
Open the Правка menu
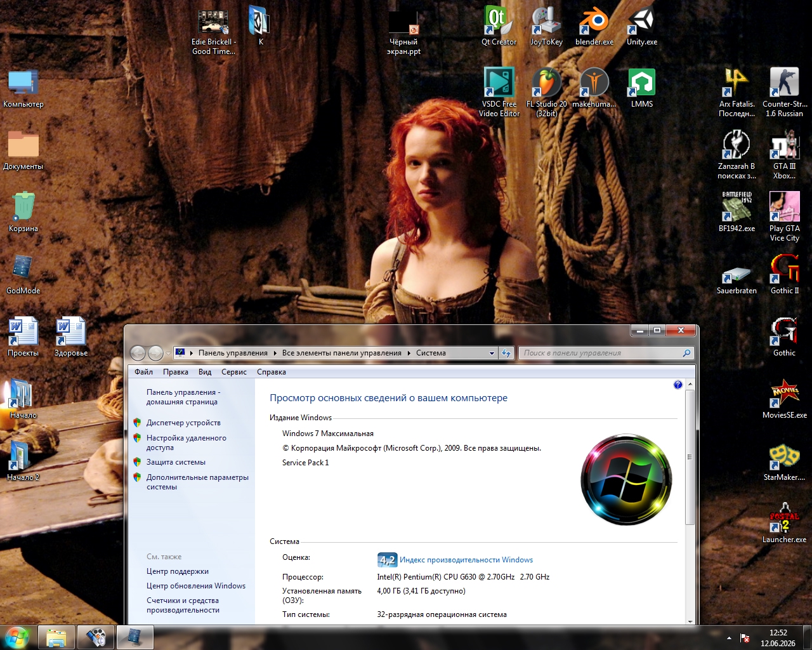(176, 372)
